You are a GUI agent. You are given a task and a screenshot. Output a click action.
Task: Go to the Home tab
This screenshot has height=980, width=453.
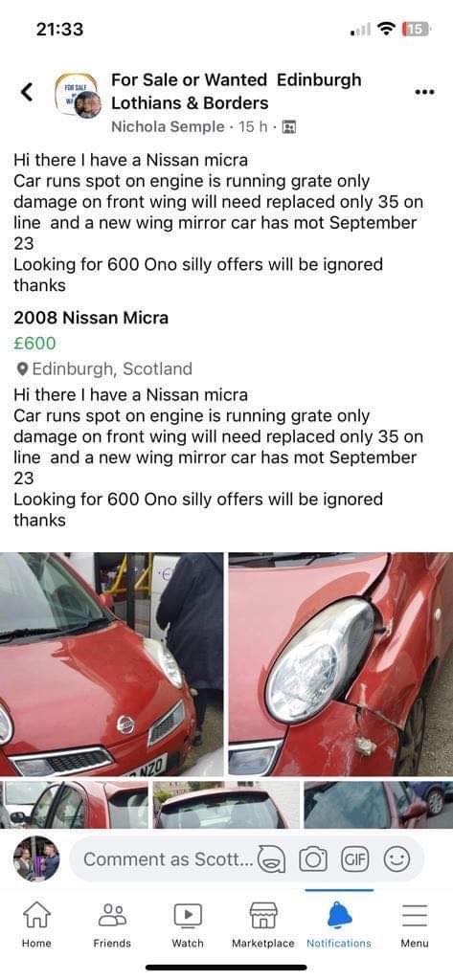37,925
